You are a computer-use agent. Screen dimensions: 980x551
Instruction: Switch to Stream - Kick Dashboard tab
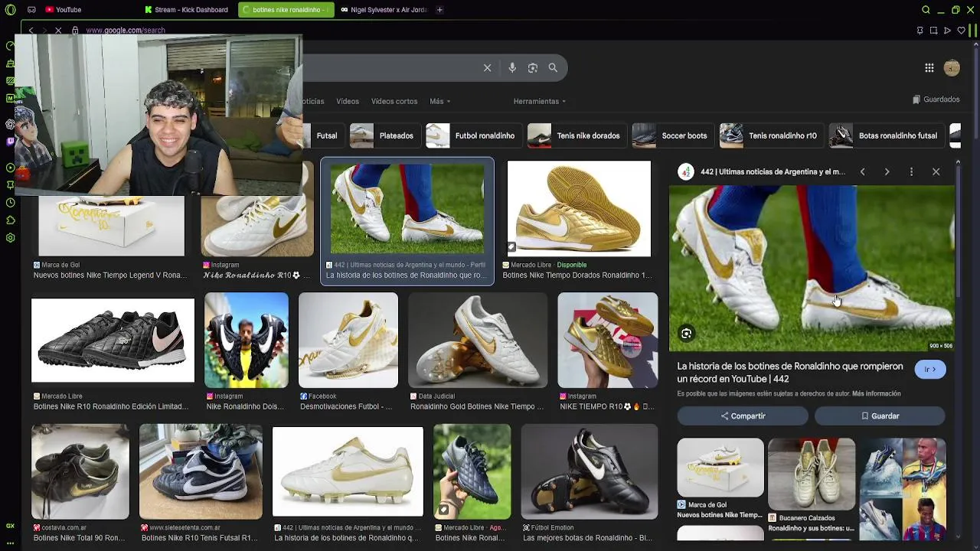click(187, 10)
